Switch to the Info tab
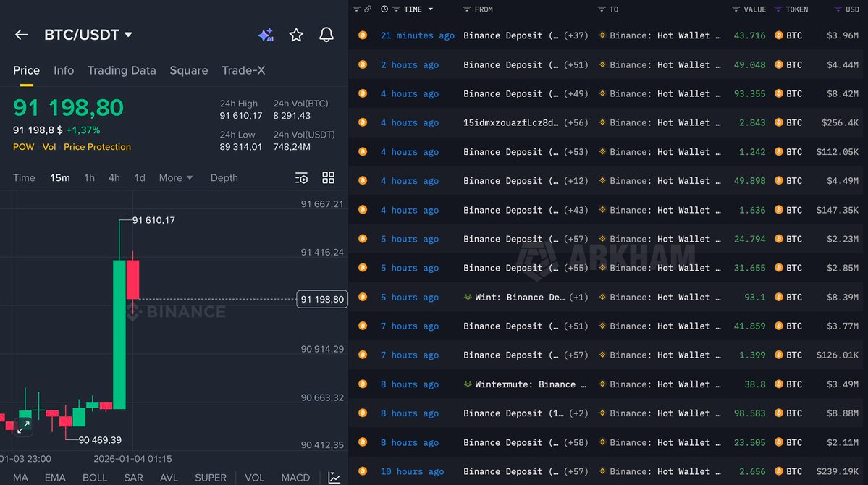Screen dimensions: 868x485 point(64,70)
